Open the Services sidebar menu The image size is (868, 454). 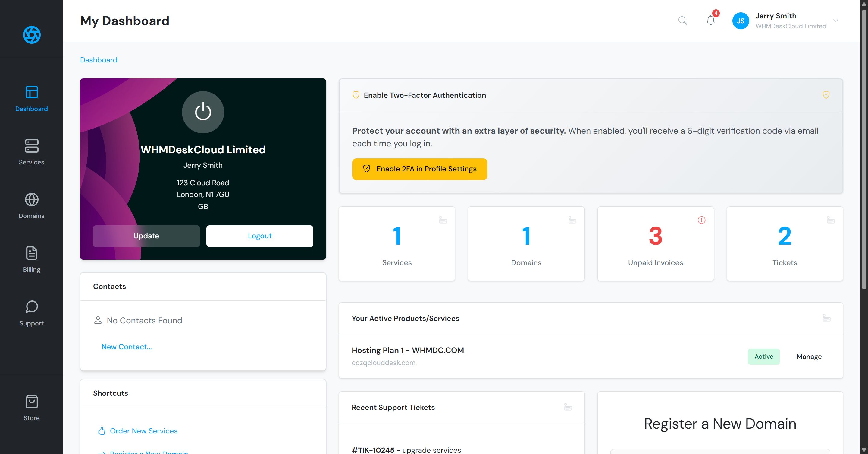31,152
